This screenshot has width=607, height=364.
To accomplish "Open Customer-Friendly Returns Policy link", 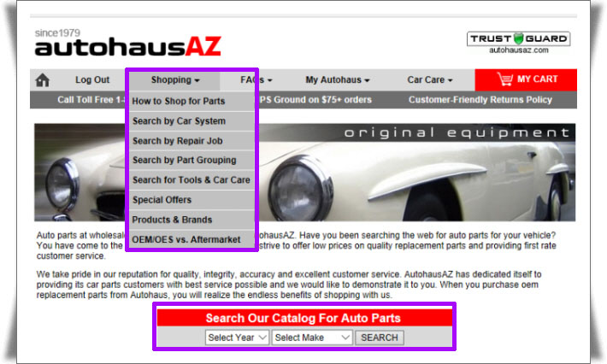I will (480, 100).
